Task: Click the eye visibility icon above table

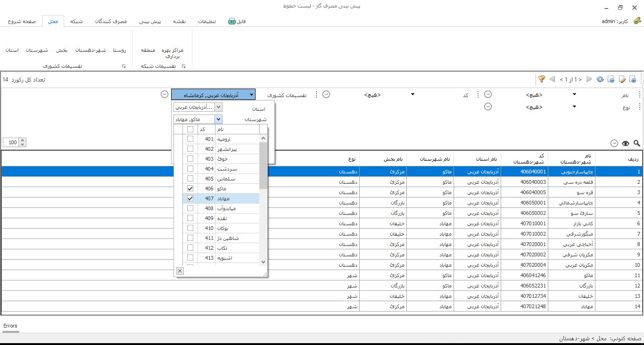Action: coord(626,143)
